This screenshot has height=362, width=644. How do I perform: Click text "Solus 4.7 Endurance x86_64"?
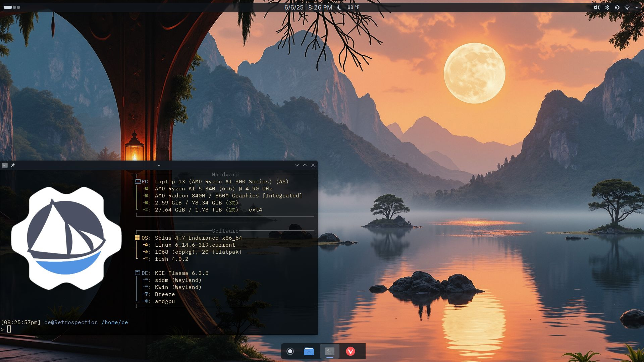[198, 238]
